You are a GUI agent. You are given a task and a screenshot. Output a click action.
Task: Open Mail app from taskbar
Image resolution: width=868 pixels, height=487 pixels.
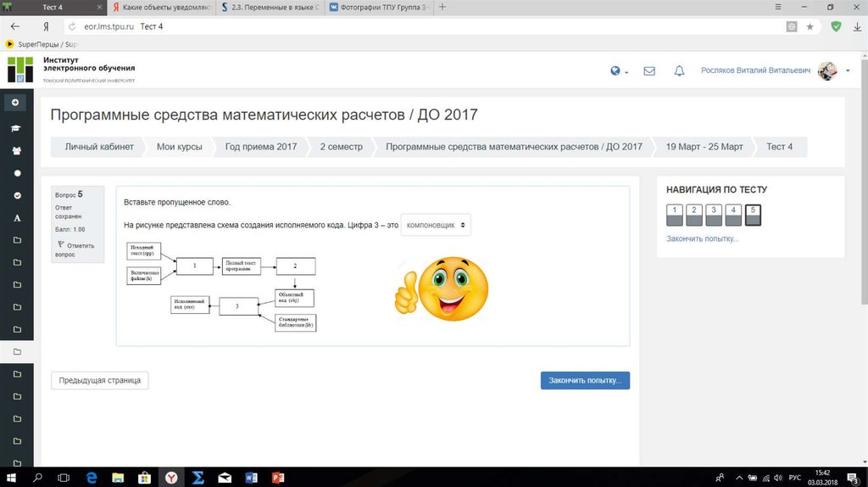(x=225, y=478)
